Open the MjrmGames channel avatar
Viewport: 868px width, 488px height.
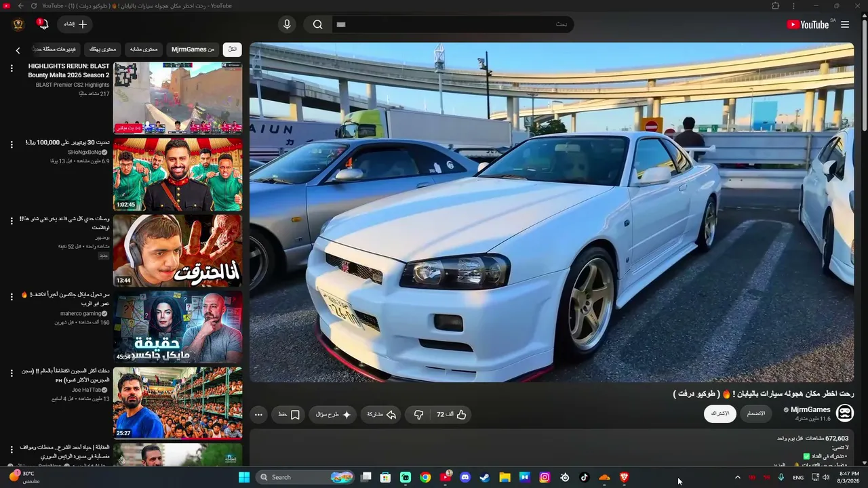(x=845, y=412)
